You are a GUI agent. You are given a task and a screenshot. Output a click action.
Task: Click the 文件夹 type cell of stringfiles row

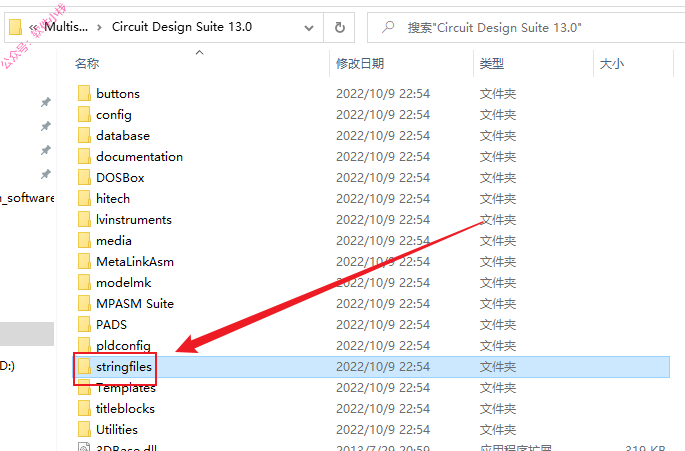coord(498,367)
